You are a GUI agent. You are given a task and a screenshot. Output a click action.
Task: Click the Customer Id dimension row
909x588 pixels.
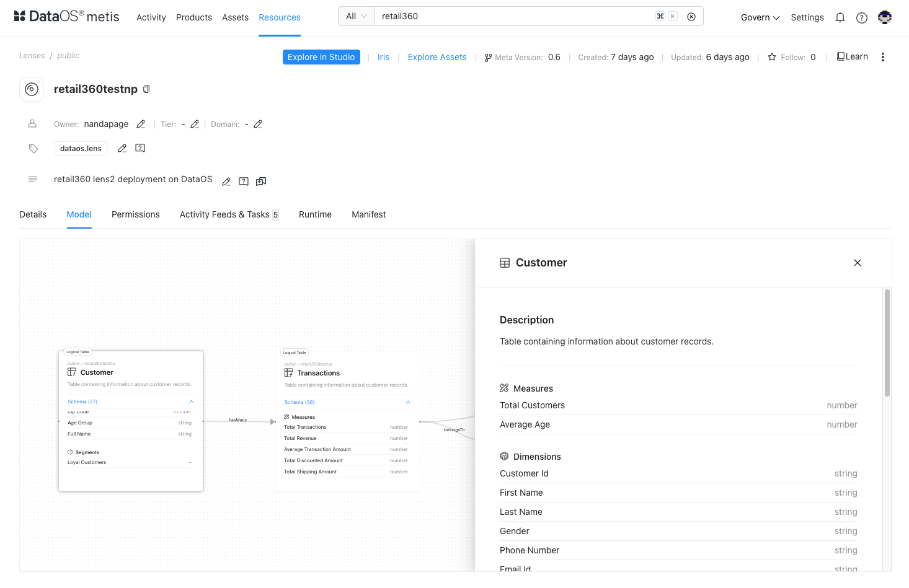[x=678, y=473]
